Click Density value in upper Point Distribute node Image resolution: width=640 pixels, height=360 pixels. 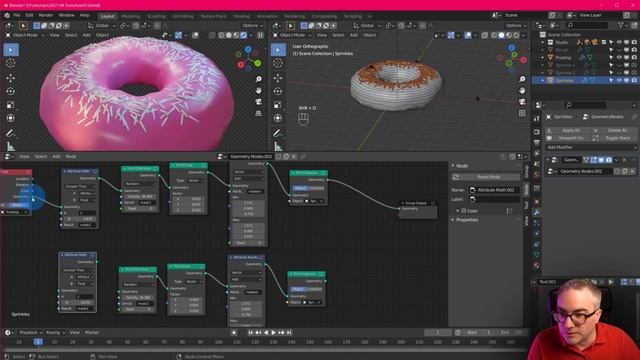[140, 196]
